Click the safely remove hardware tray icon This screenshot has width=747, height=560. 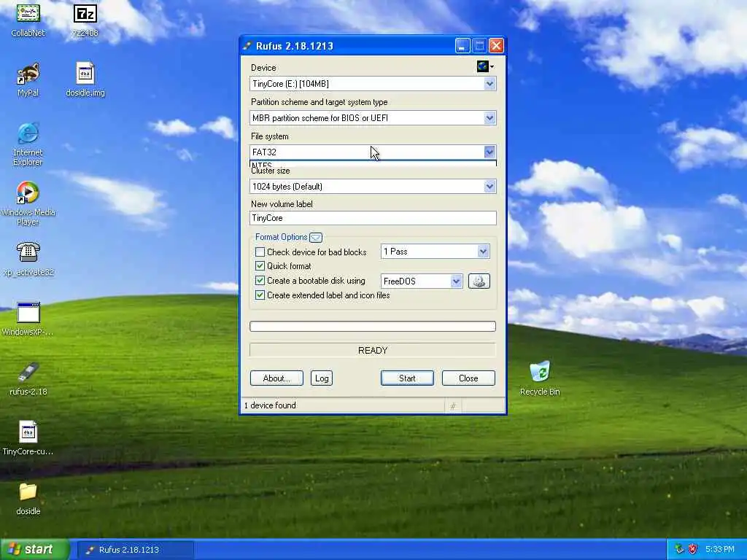pyautogui.click(x=680, y=549)
